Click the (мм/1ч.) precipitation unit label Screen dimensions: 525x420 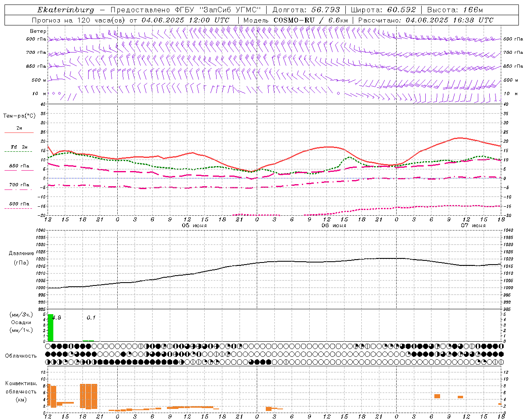21,330
